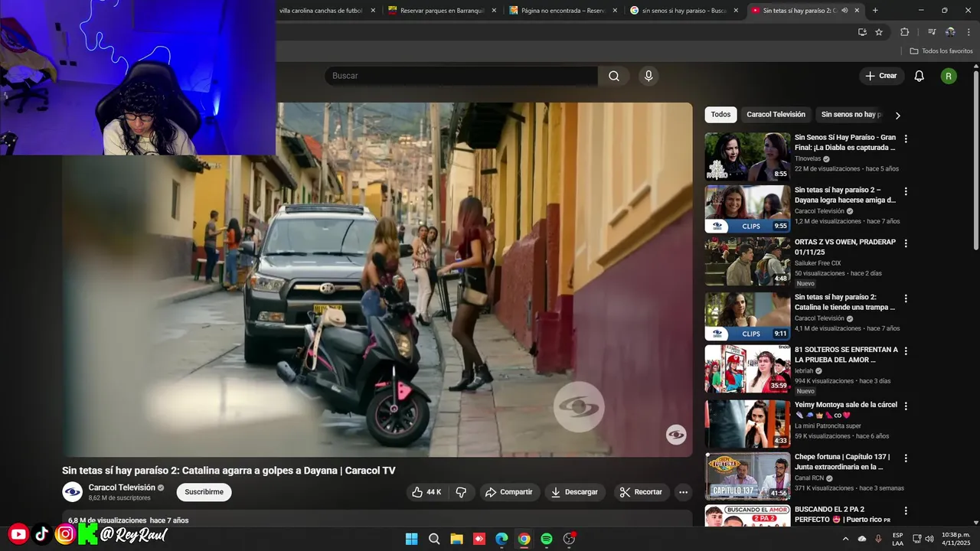Open Chrome extensions puzzle icon
This screenshot has width=980, height=551.
[x=904, y=32]
